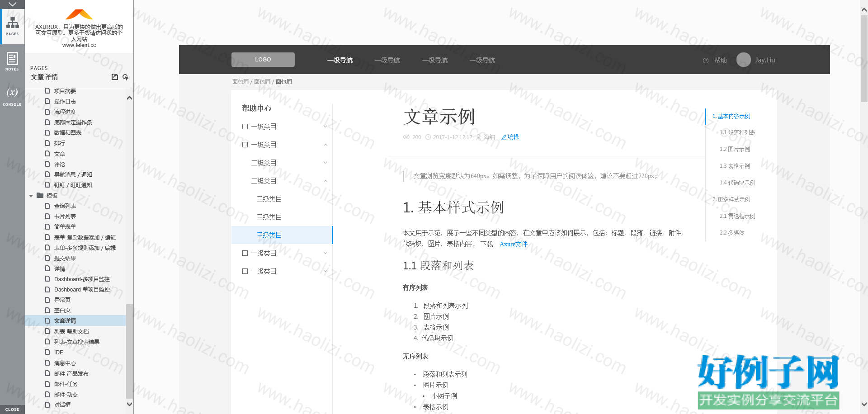Click the eye views icon beside 200
Screen dimensions: 868x414
406,137
